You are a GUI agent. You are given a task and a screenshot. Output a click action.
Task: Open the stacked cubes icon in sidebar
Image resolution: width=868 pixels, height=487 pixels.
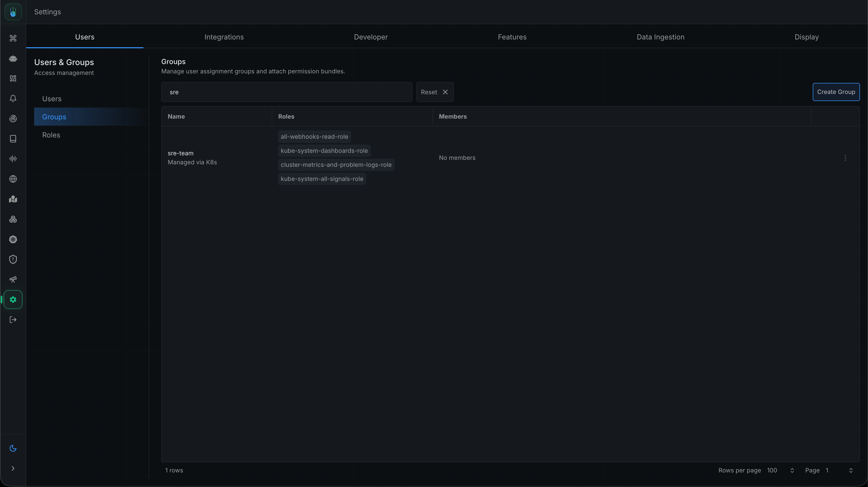pos(13,219)
